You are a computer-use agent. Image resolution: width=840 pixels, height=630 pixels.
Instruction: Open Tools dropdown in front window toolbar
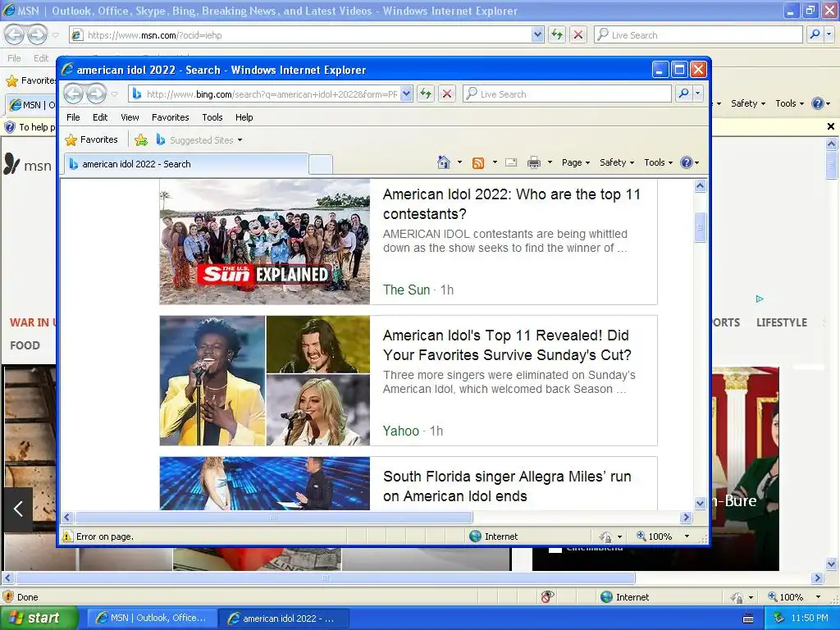click(659, 162)
